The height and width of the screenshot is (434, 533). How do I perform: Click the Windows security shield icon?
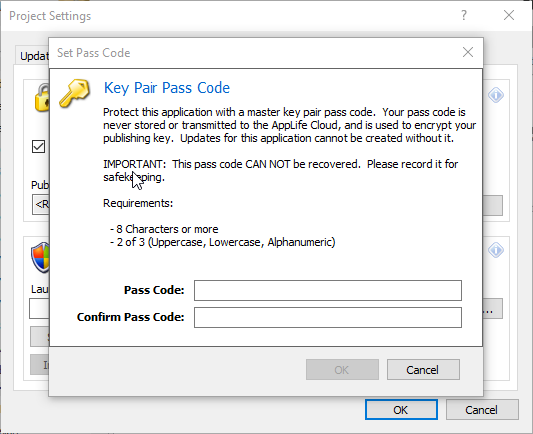[40, 258]
